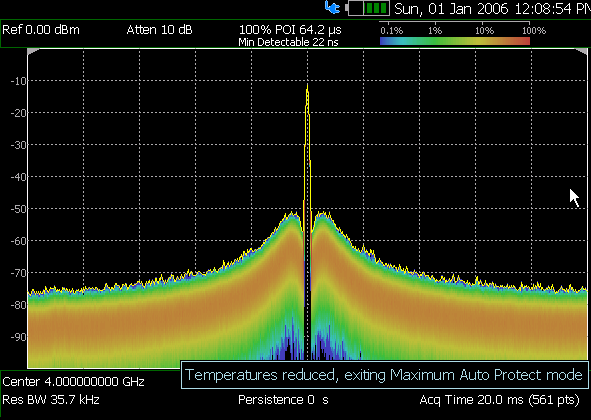The height and width of the screenshot is (420, 591).
Task: Click the temperature auto protect message box
Action: [384, 375]
